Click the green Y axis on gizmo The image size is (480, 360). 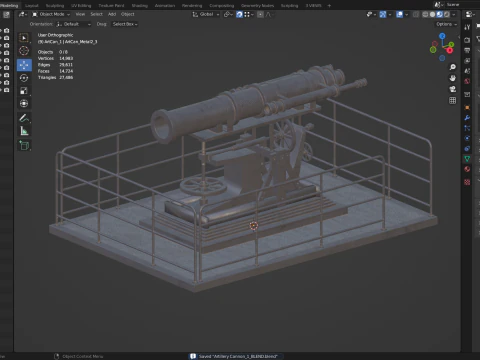(451, 44)
